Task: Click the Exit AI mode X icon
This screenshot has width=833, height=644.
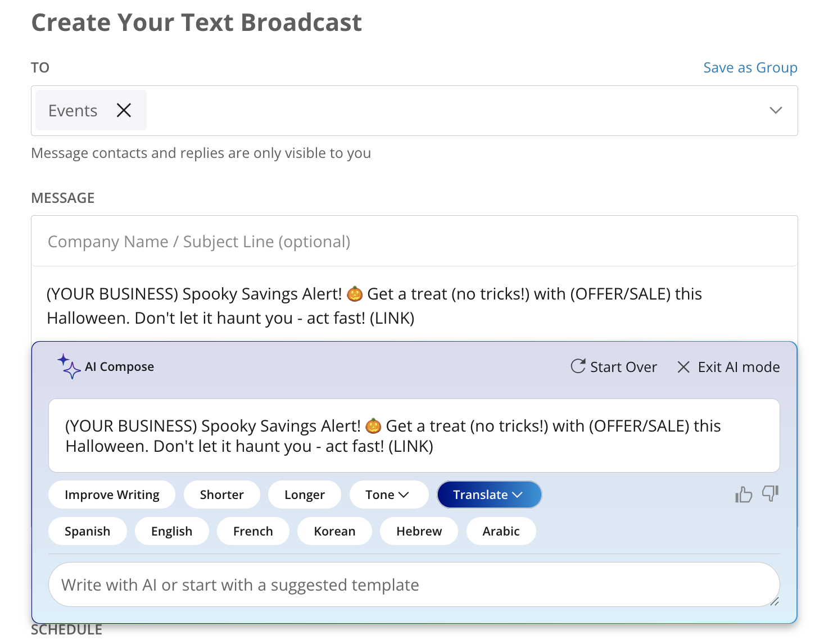Action: [x=683, y=367]
